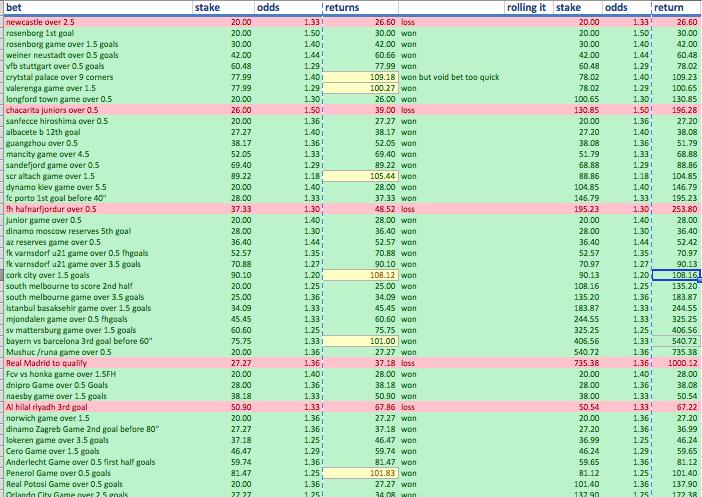The image size is (702, 497).
Task: Click the yellow 100.27 returns cell
Action: 360,88
